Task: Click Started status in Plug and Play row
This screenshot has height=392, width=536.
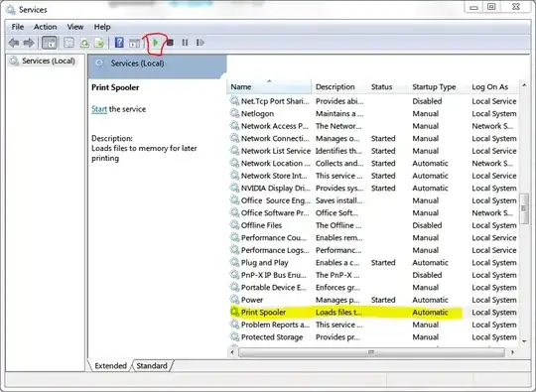Action: point(383,262)
